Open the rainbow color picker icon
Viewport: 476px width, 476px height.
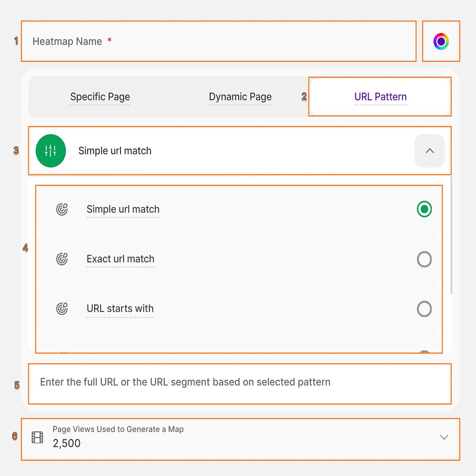click(441, 41)
